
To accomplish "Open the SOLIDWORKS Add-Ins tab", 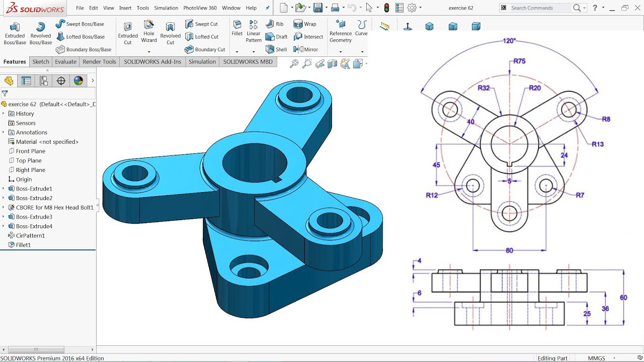I will 152,62.
